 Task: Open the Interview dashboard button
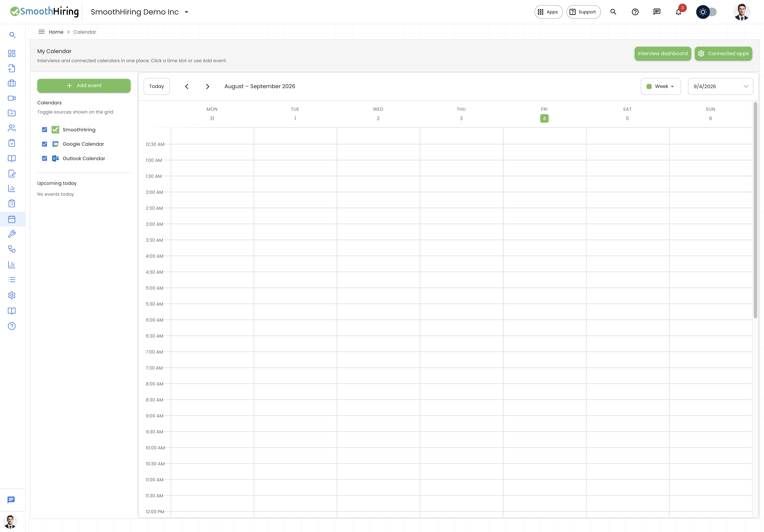click(663, 53)
